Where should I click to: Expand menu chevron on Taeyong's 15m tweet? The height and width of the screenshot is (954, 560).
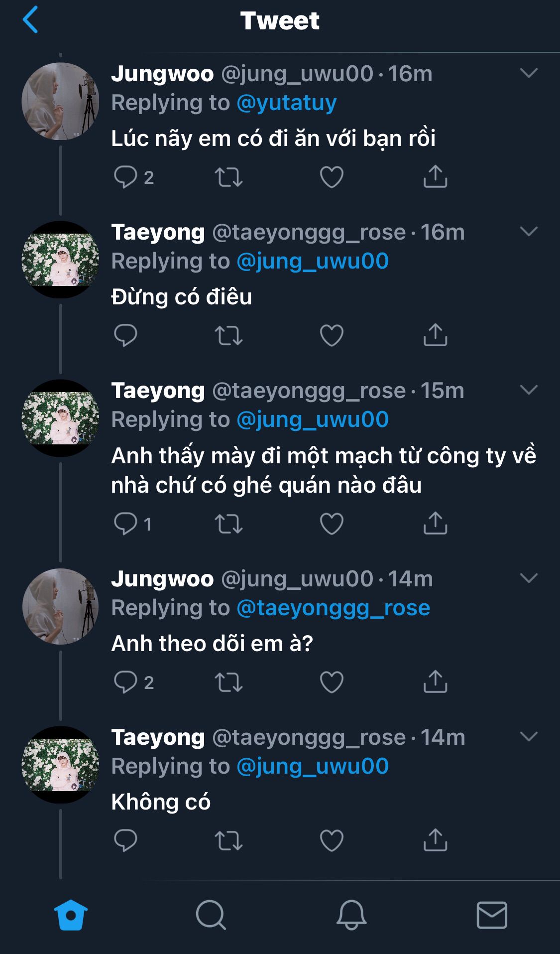[x=529, y=390]
